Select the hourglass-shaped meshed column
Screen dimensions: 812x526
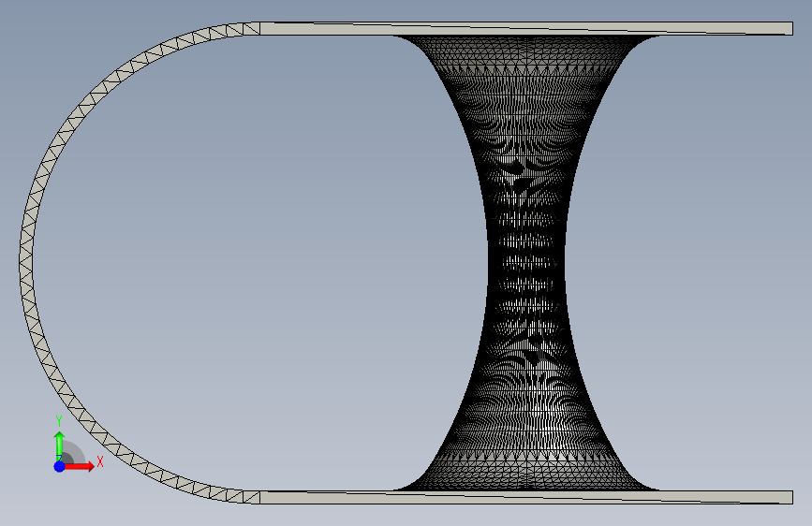526,263
